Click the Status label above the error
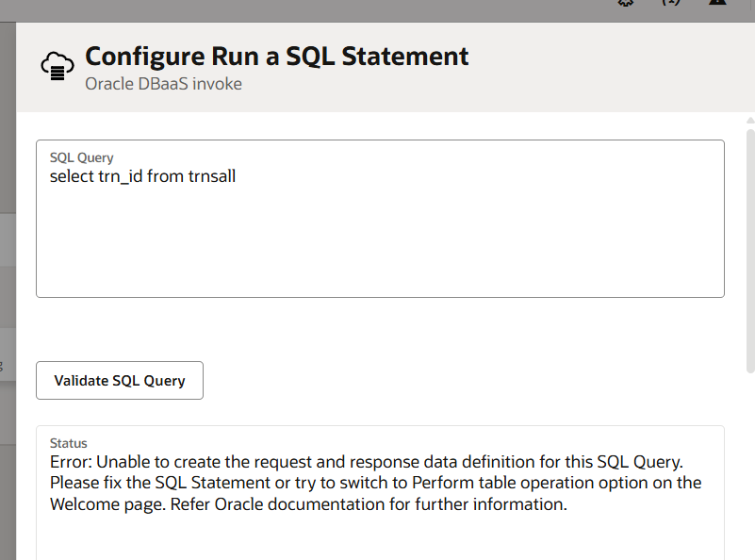The height and width of the screenshot is (560, 755). (68, 442)
